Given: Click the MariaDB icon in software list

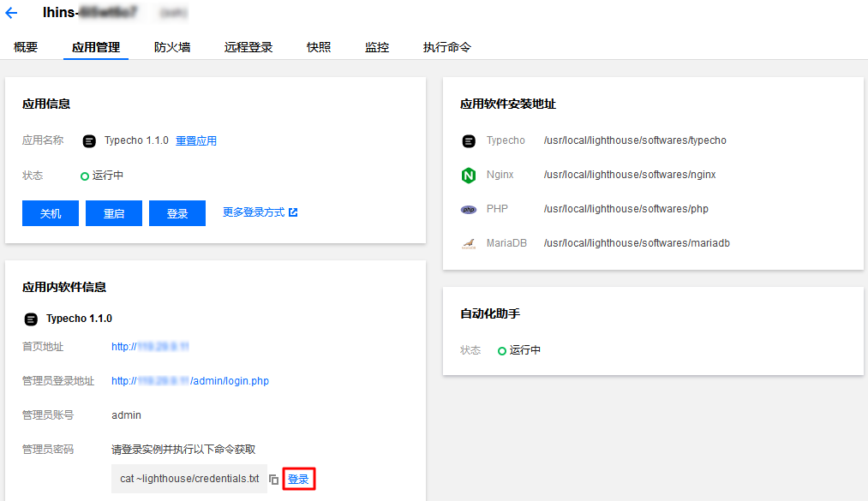Looking at the screenshot, I should 469,243.
